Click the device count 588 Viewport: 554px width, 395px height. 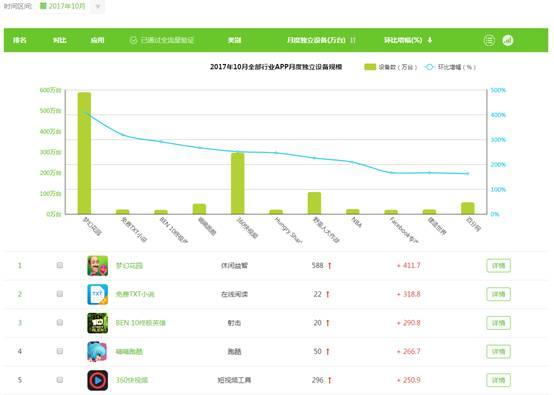click(317, 265)
